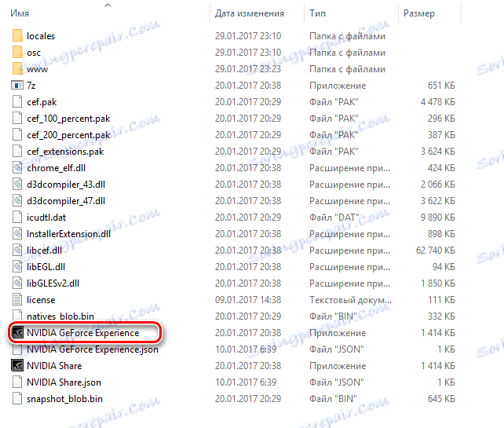504x428 pixels.
Task: Click the libcef.dll file icon
Action: (x=17, y=251)
